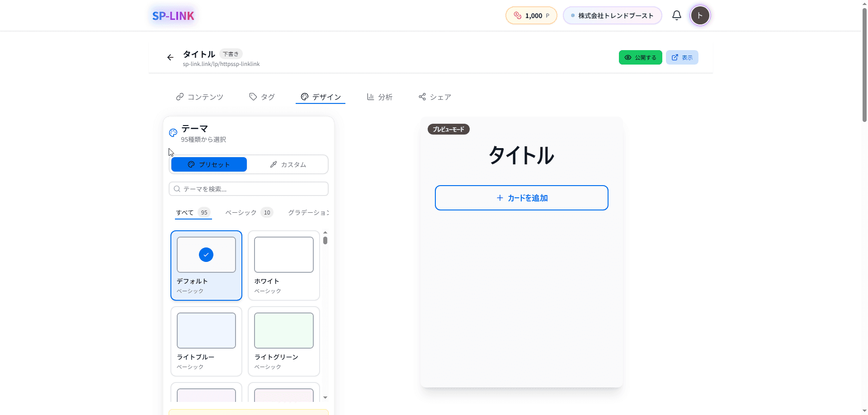Click the down arrow on the theme list scrollbar

(325, 397)
